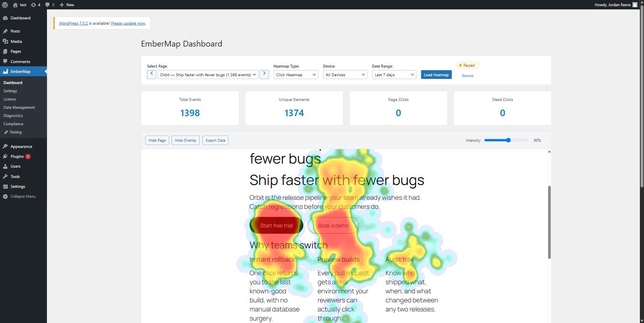This screenshot has height=323, width=644.
Task: Click the preview pane vertical scrollbar
Action: tap(549, 222)
